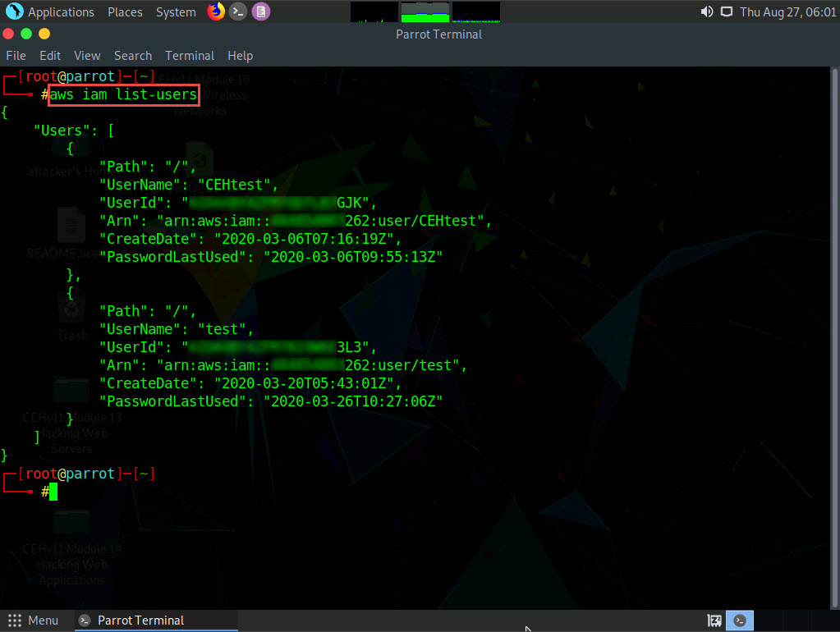Open the green-filled system monitor graph
The width and height of the screenshot is (840, 632).
pos(425,11)
